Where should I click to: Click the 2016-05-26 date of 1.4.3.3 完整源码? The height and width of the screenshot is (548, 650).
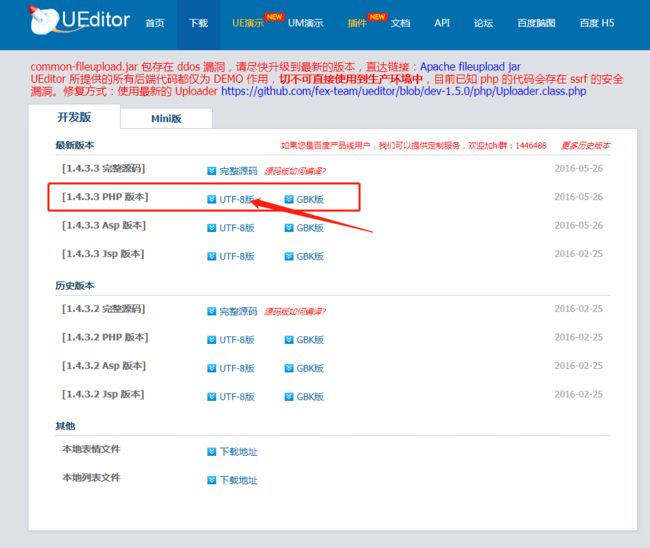(x=579, y=168)
